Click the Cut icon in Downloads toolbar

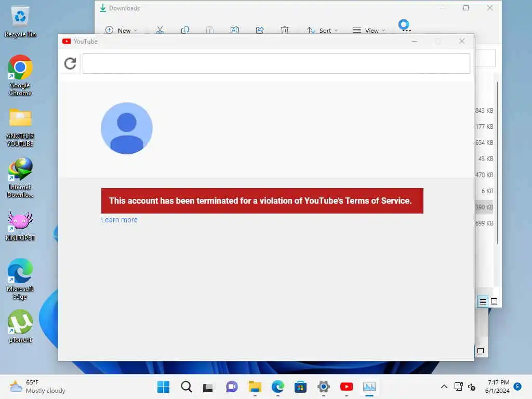click(160, 30)
